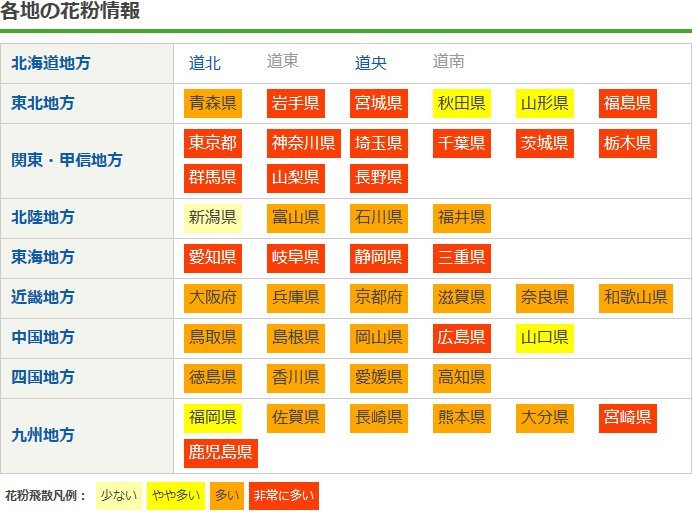Open 鹿児島県 pollen forecast
The image size is (692, 512).
coord(221,453)
